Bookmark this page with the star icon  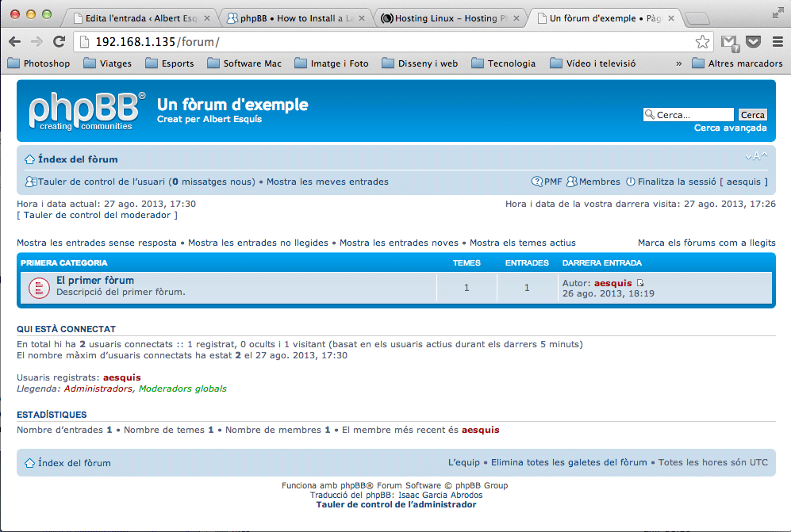pyautogui.click(x=702, y=42)
